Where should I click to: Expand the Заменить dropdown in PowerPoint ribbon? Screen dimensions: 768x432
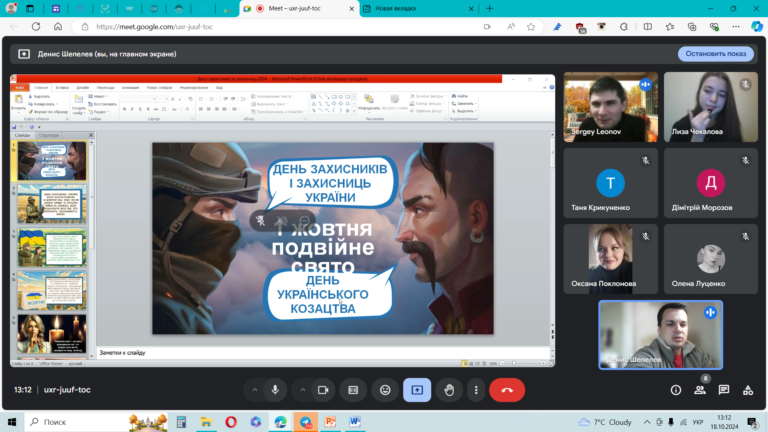pos(464,103)
